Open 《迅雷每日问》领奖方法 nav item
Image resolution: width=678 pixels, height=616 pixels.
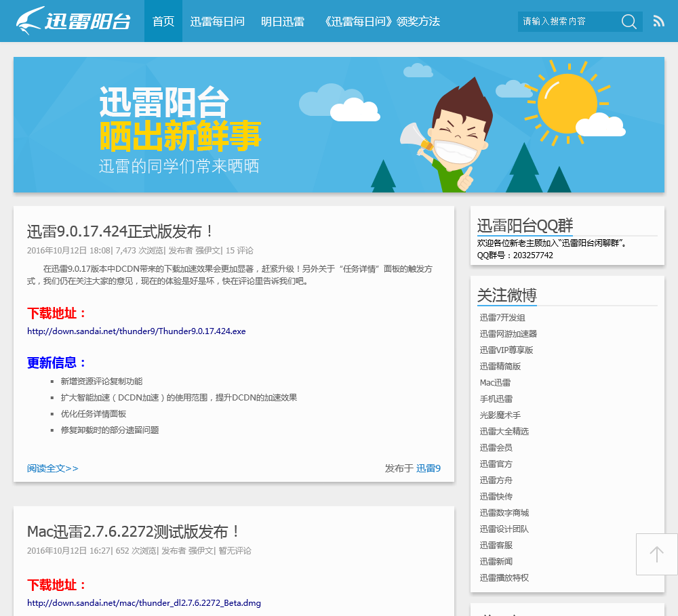click(x=382, y=21)
